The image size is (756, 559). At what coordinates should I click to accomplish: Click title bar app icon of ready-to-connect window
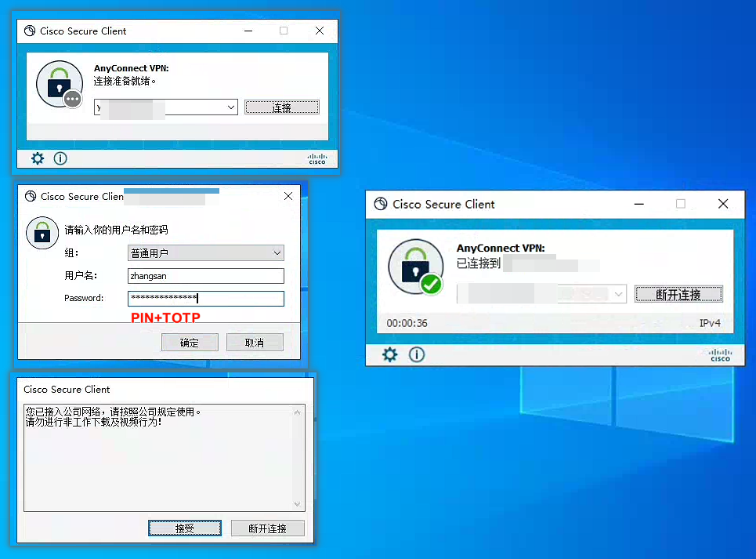point(30,31)
